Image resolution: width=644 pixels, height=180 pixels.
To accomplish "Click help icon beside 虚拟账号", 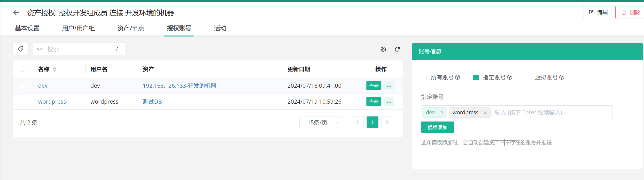I will pos(561,77).
